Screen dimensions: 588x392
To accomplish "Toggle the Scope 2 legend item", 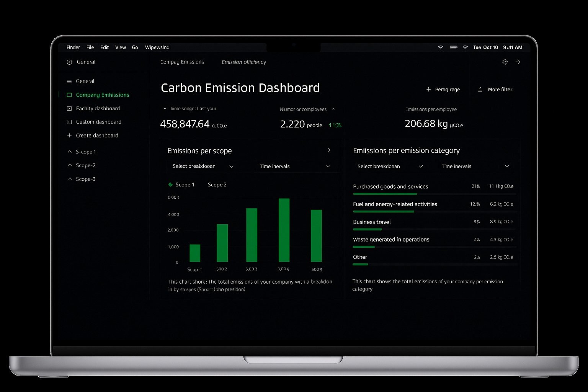I will (x=217, y=185).
